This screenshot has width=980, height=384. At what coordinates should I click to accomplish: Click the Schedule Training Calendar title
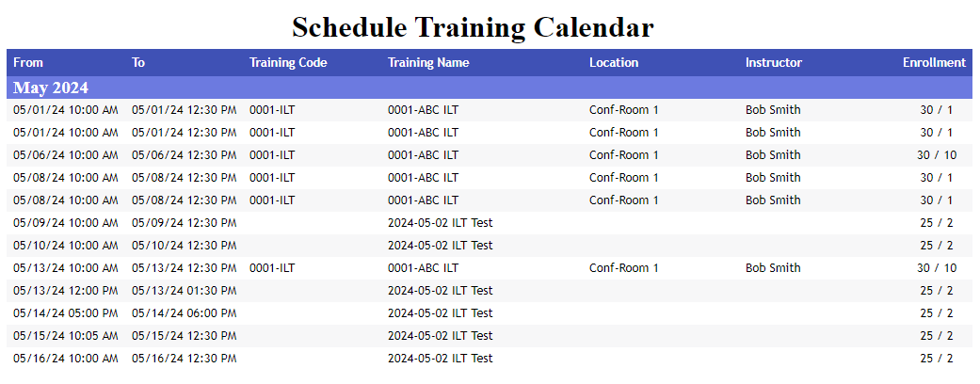pos(473,26)
